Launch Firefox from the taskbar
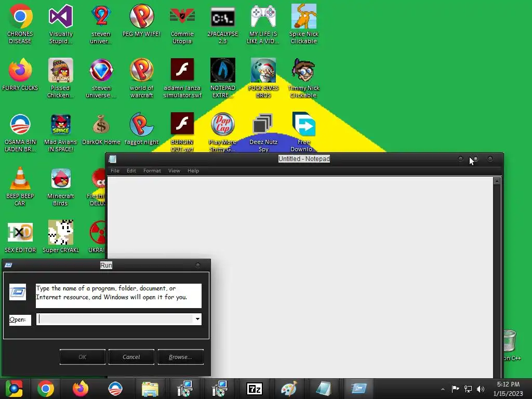532x399 pixels. click(x=81, y=389)
